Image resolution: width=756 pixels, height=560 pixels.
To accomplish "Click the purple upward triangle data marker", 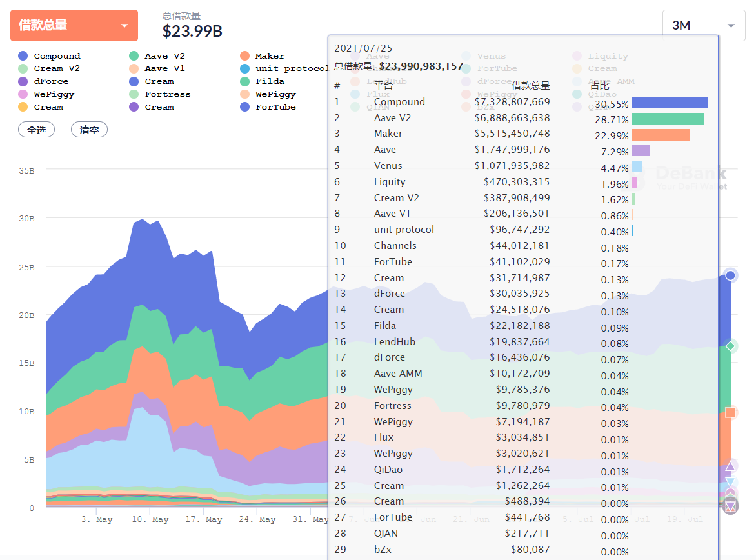I will tap(730, 466).
